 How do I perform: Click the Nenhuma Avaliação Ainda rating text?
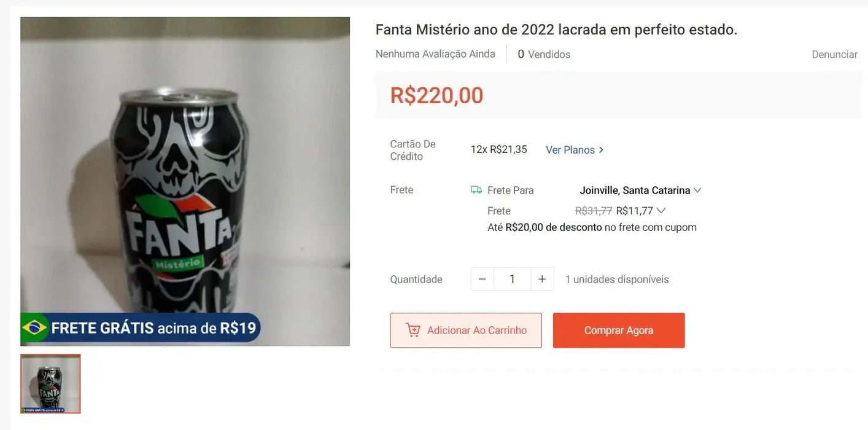coord(435,54)
